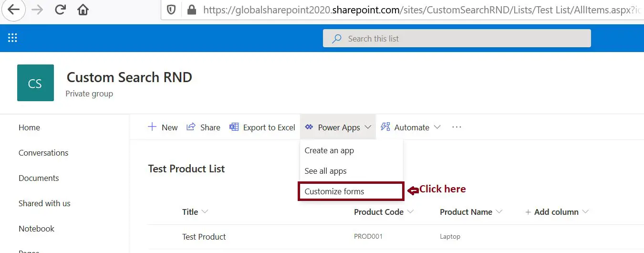The image size is (644, 253).
Task: Expand the Add column chevron
Action: point(585,212)
